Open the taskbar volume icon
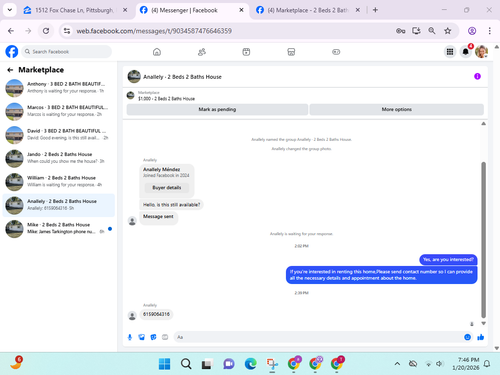 coord(440,364)
